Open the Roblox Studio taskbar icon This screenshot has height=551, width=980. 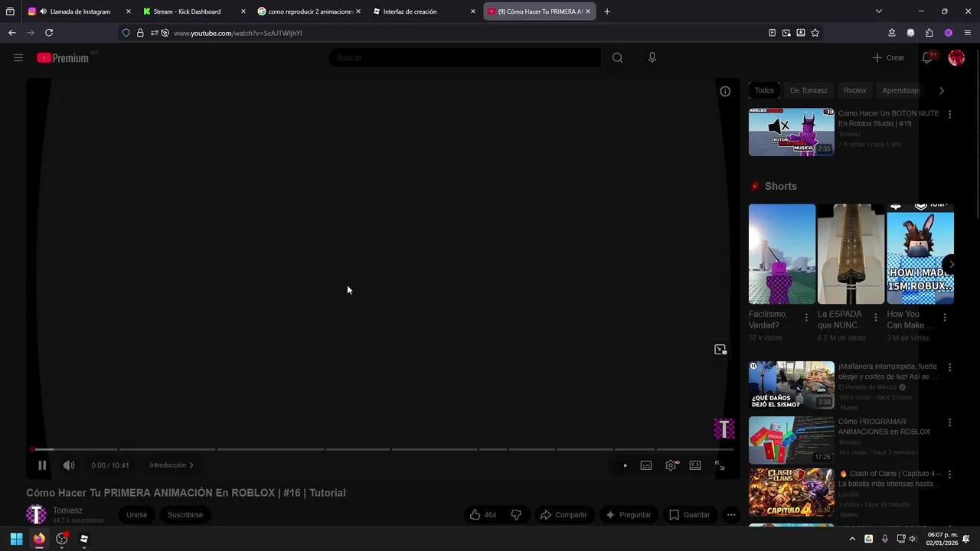point(84,539)
